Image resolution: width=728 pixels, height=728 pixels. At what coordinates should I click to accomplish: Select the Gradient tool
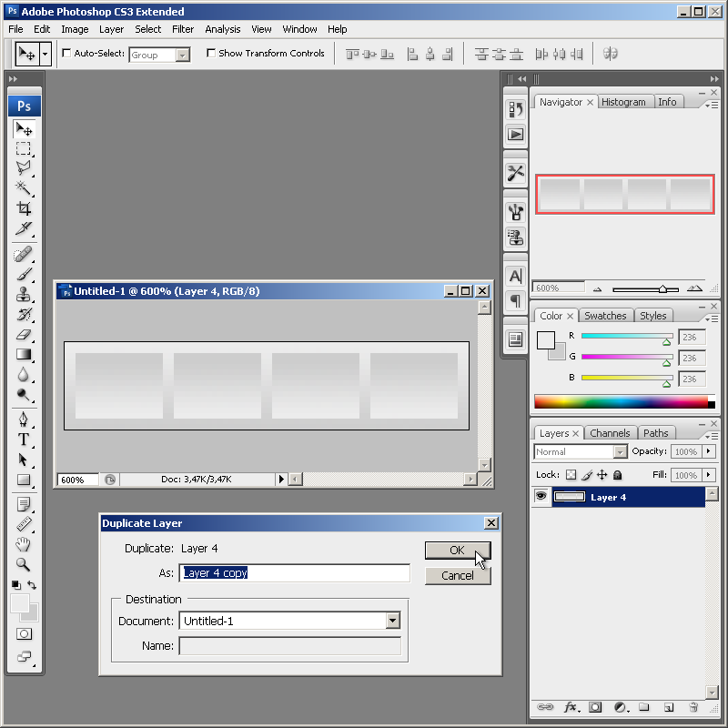pos(24,354)
